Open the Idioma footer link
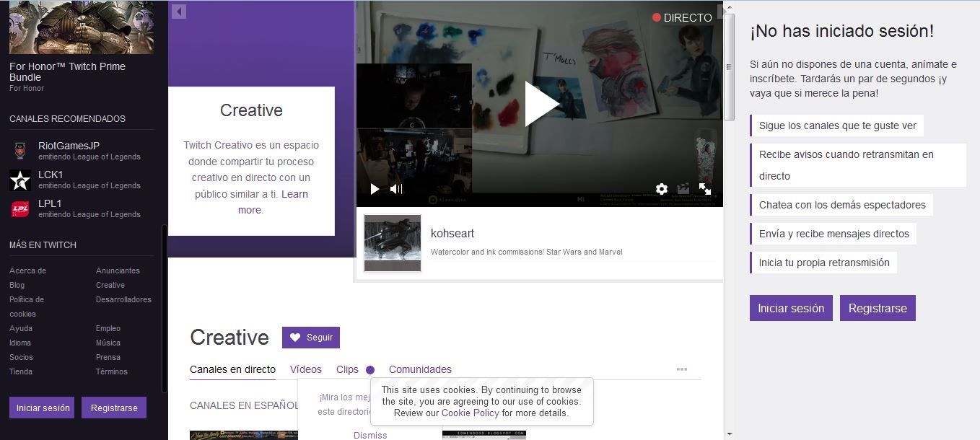The image size is (980, 440). click(x=20, y=343)
